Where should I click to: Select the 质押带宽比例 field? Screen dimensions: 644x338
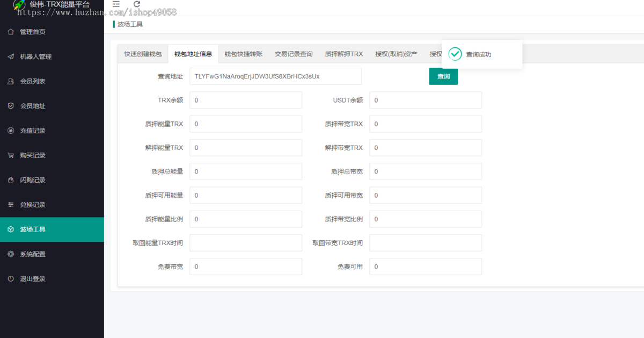(426, 219)
